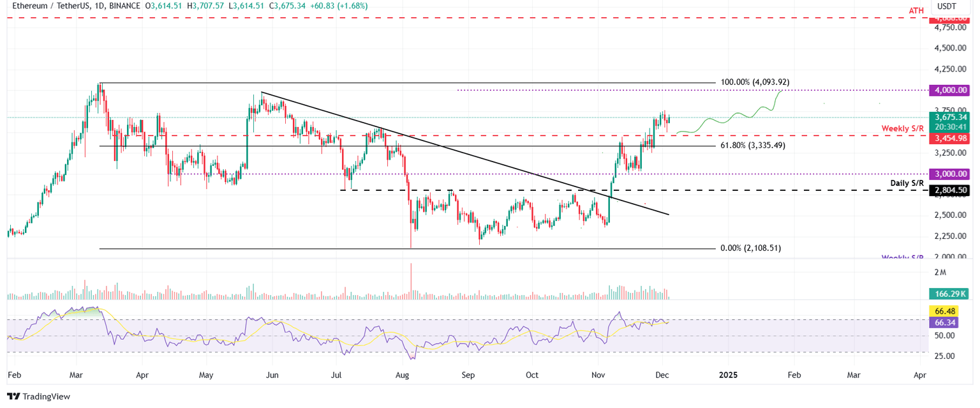Image resolution: width=980 pixels, height=408 pixels.
Task: Select the Weekly S/R dashed red line label
Action: (x=902, y=128)
